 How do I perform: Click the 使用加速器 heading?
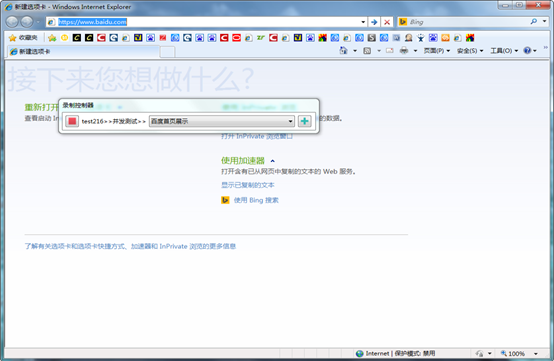coord(243,161)
